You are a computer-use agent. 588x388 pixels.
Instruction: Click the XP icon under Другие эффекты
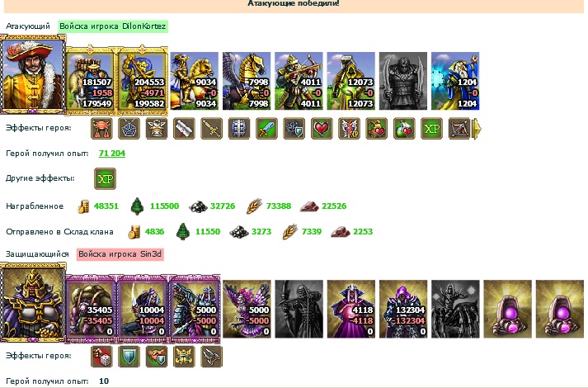[105, 178]
